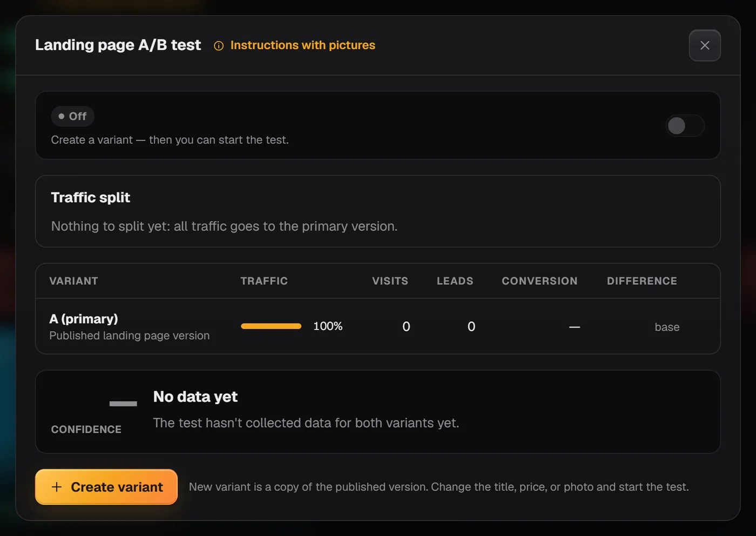756x536 pixels.
Task: Click the DIFFERENCE column header
Action: (x=642, y=281)
